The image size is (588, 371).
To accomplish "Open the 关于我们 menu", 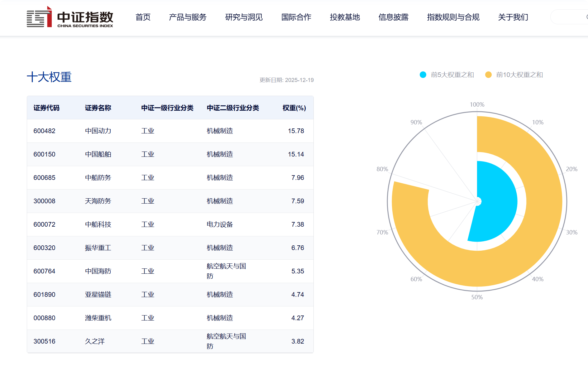I will pos(513,17).
